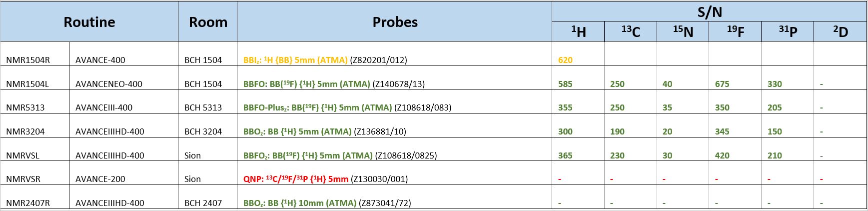Click the 1H sub-column header
Screen dimensions: 868x211
(x=578, y=32)
